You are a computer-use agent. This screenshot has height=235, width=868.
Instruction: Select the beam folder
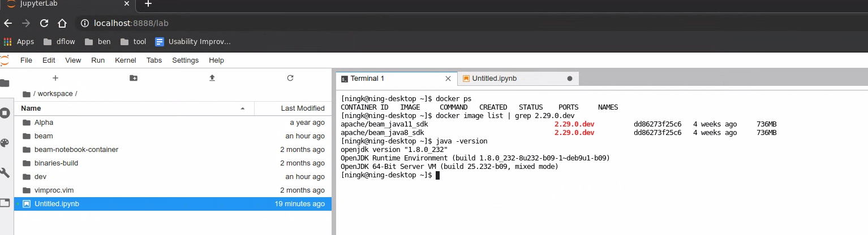click(173, 136)
